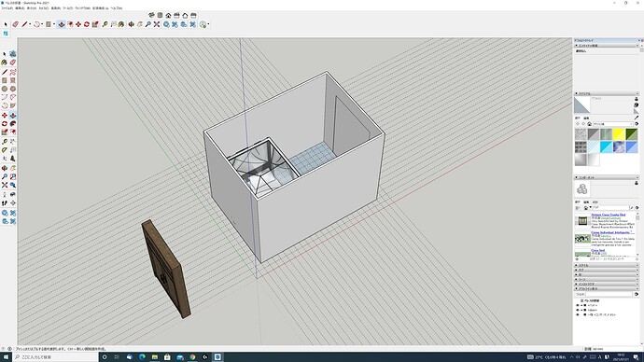Image resolution: width=644 pixels, height=362 pixels.
Task: Click the Zoom Extents icon
Action: coord(157,24)
